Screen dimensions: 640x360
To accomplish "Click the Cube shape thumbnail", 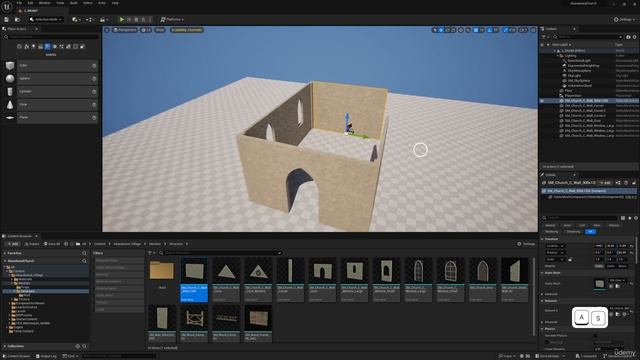I will pyautogui.click(x=10, y=66).
